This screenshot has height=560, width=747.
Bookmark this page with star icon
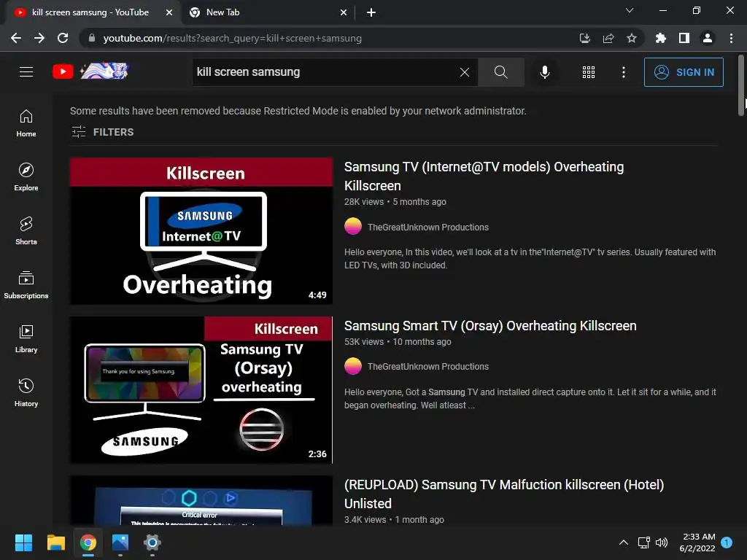point(631,38)
